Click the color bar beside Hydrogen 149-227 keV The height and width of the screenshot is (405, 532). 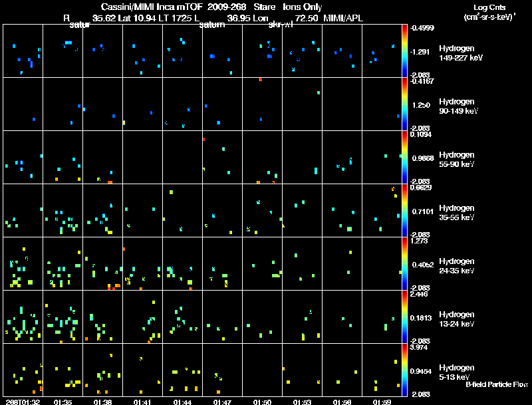(404, 51)
